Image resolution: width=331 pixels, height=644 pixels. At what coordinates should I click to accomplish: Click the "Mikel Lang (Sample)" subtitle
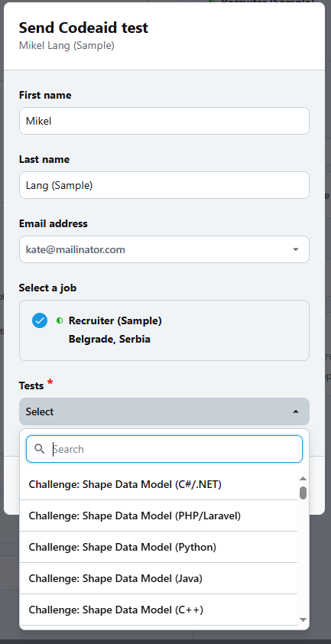(67, 45)
